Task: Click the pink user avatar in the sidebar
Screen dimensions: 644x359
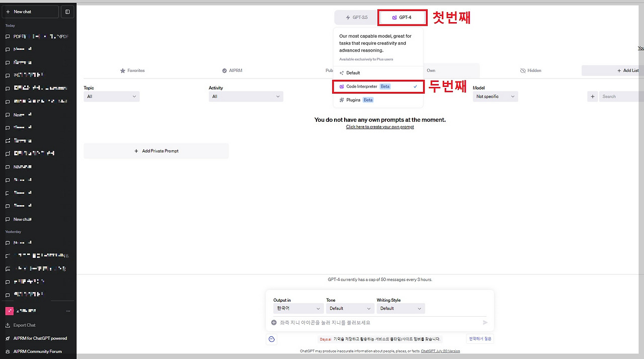Action: 9,311
